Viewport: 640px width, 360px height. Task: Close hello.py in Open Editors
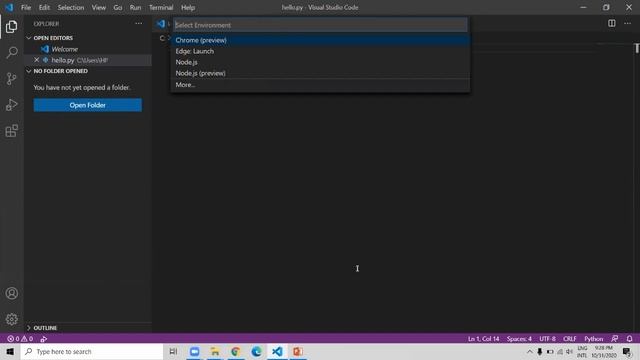point(36,60)
